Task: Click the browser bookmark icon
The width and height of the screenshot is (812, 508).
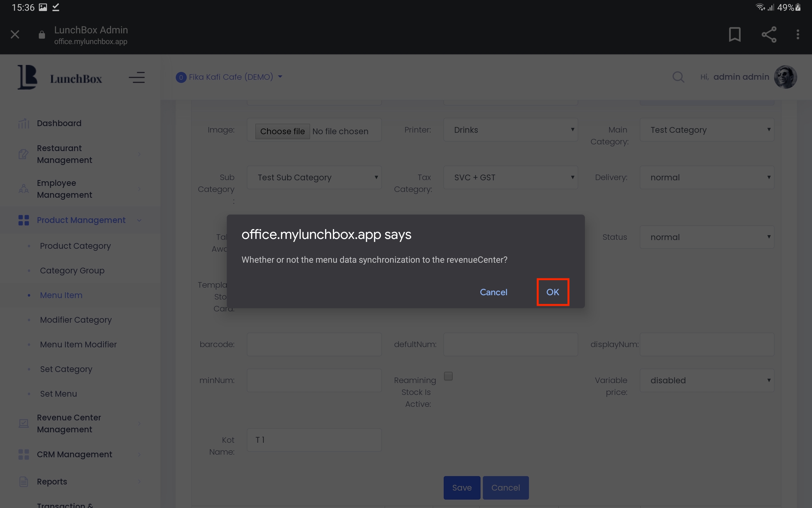Action: point(734,34)
